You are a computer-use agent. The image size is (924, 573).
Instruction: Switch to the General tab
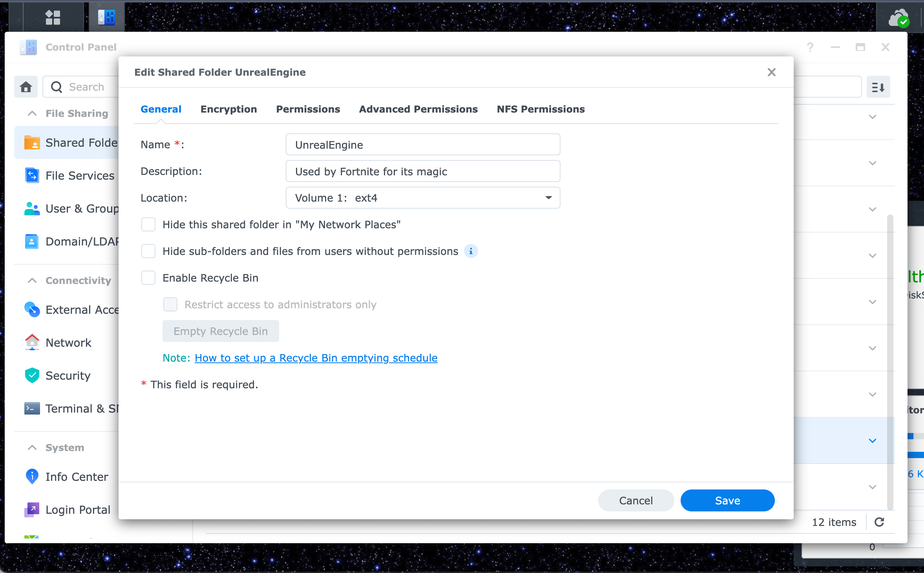[x=161, y=109]
